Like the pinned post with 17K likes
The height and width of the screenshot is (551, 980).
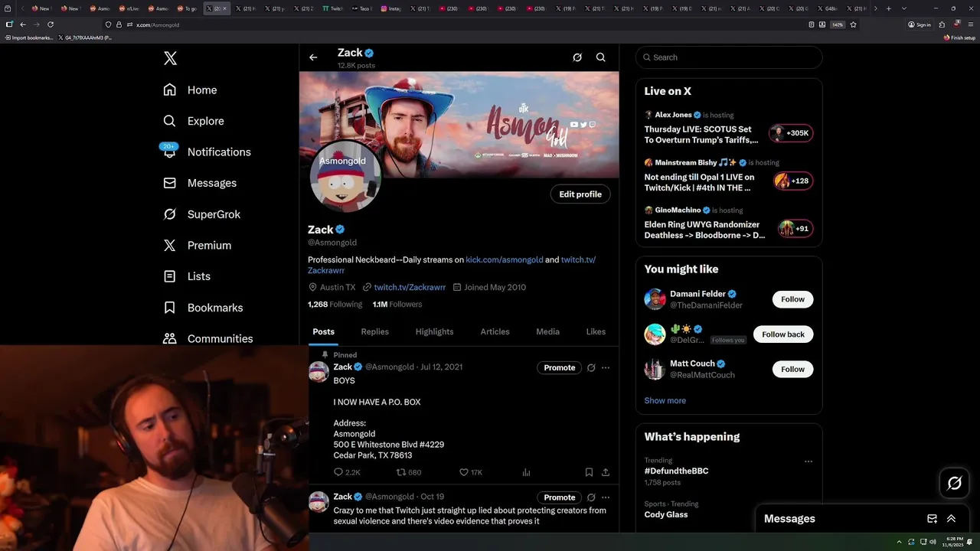pos(471,472)
